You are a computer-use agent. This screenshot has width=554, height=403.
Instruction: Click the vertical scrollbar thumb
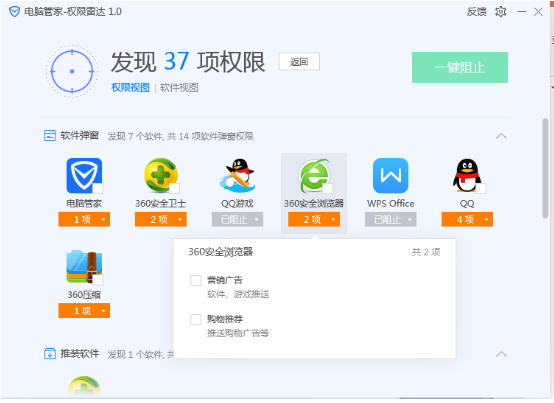pos(546,168)
